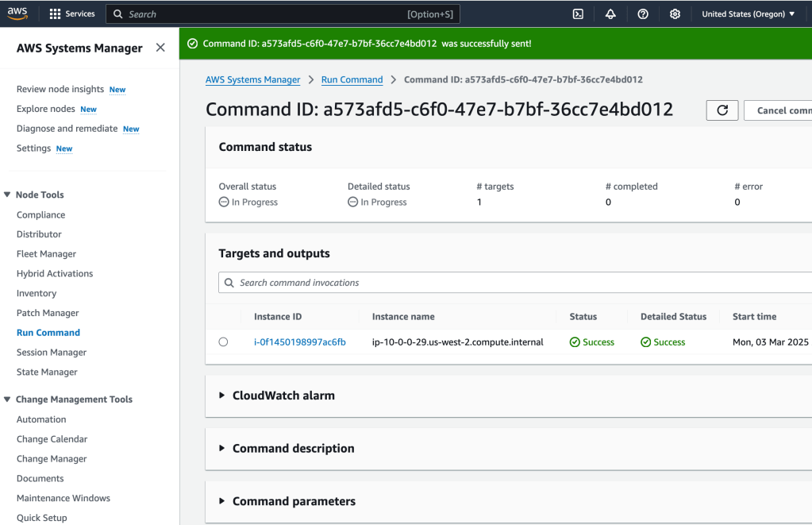Click the top AWS search bar

click(283, 14)
